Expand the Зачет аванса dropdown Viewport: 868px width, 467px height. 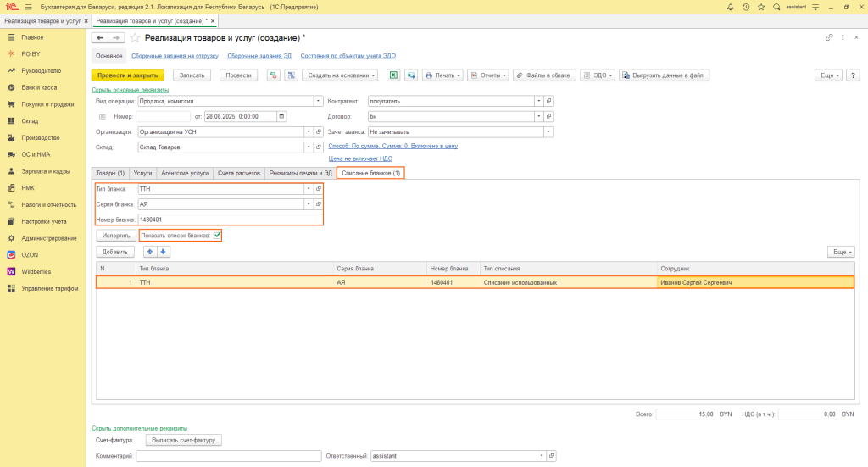coord(548,131)
